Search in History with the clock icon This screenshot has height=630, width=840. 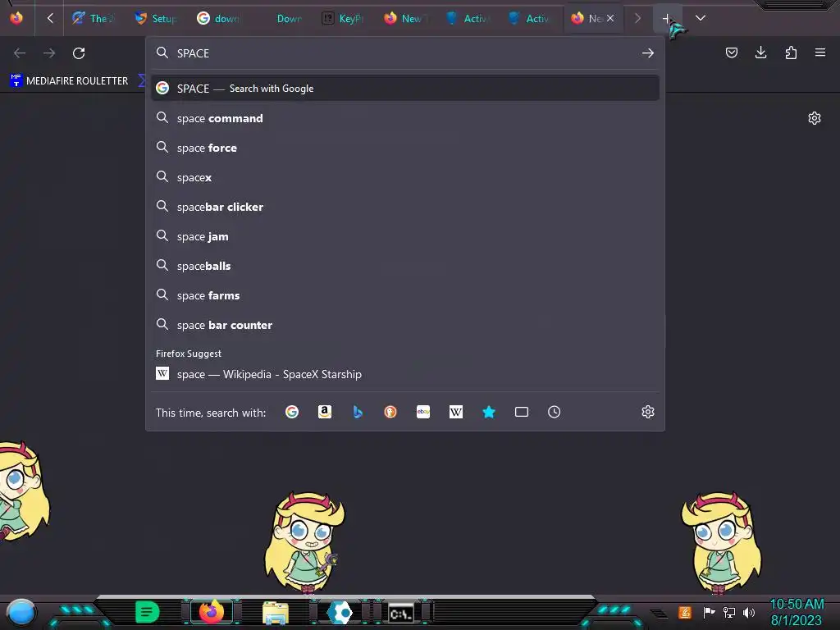coord(554,412)
